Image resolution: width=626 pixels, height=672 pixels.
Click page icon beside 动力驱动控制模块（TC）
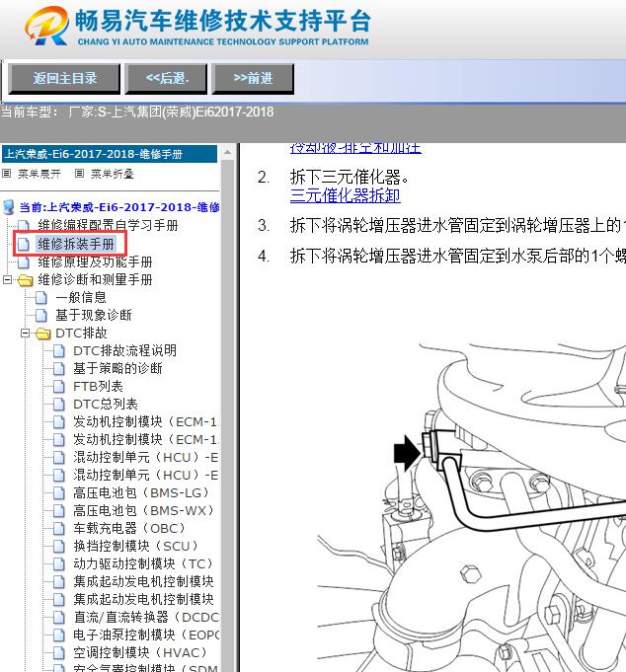pyautogui.click(x=58, y=564)
